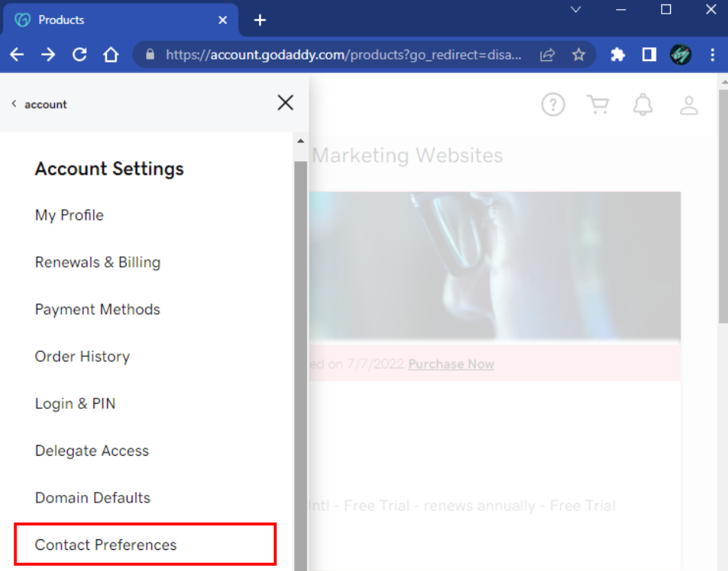Open Order History
This screenshot has width=728, height=571.
[x=83, y=356]
